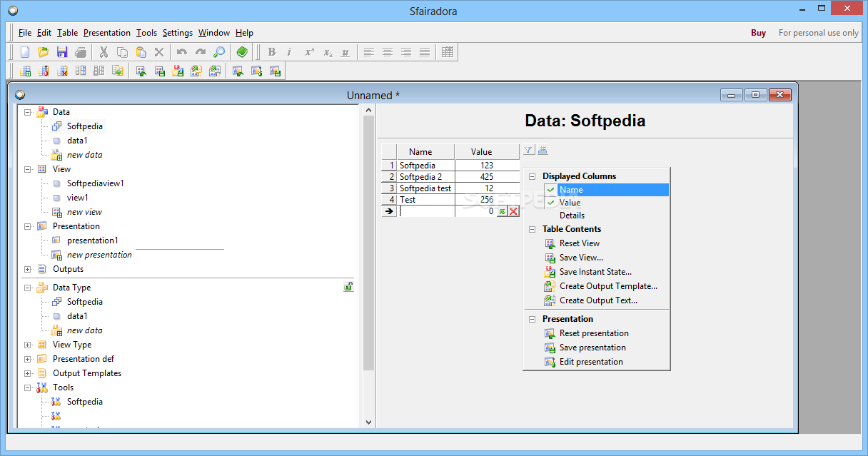Screen dimensions: 868x456
Task: Open the Help menu
Action: pos(244,33)
